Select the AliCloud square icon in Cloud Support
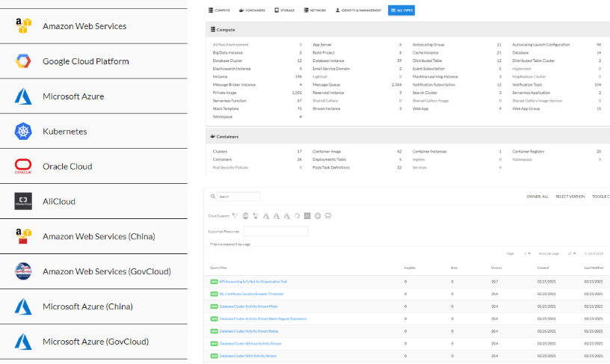This screenshot has width=610, height=364. coord(307,216)
